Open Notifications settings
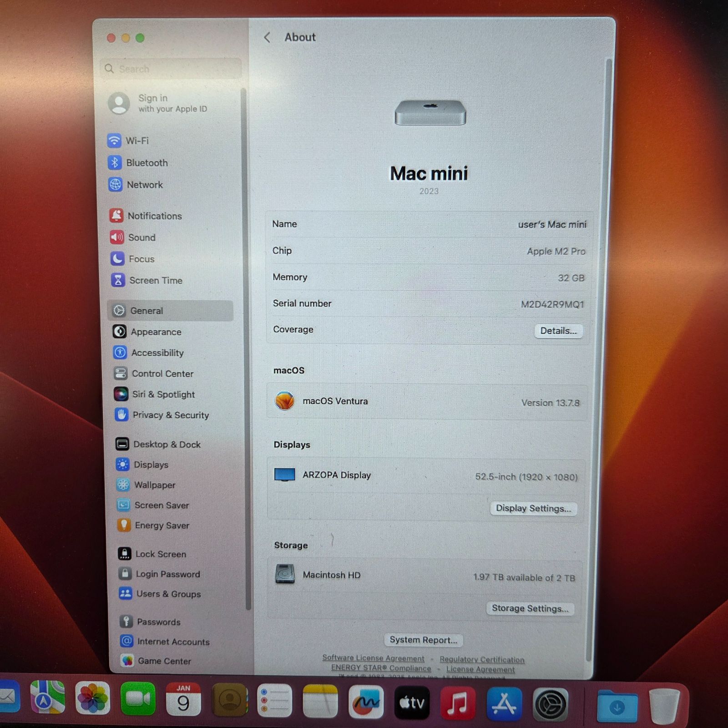Viewport: 728px width, 728px height. 155,216
